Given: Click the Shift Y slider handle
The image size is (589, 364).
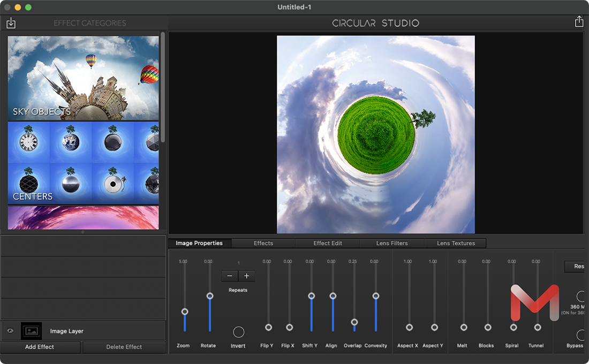Looking at the screenshot, I should pos(312,296).
